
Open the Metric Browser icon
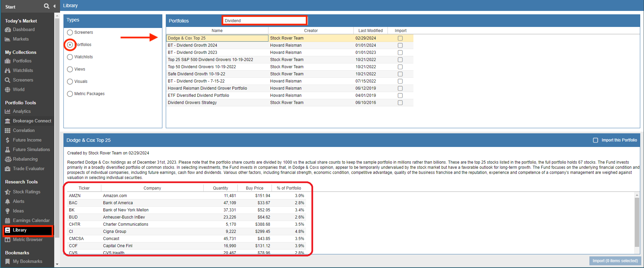pyautogui.click(x=8, y=240)
